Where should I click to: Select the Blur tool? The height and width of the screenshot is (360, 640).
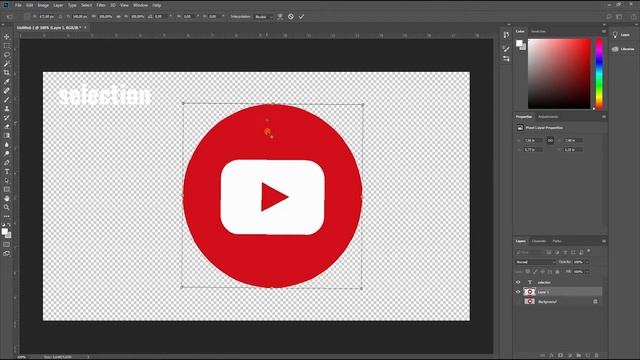pos(7,144)
